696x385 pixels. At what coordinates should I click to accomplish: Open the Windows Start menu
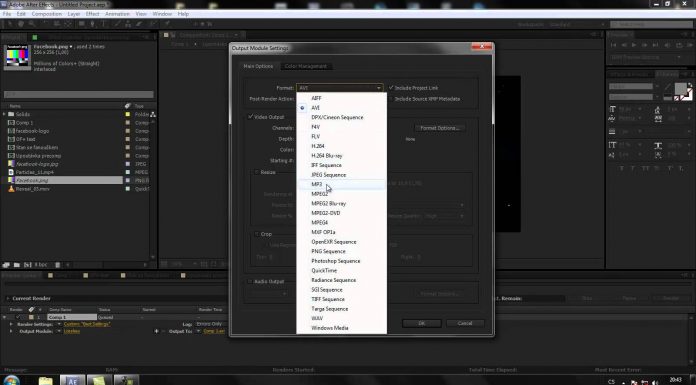pyautogui.click(x=11, y=381)
